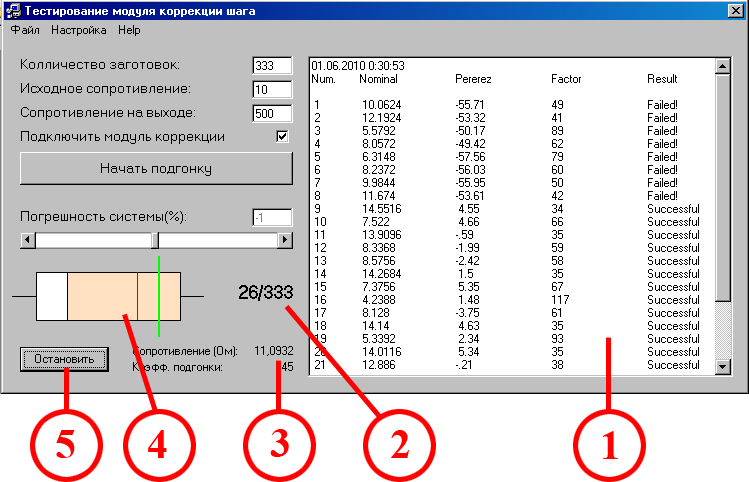Click the error slider right arrow

click(285, 240)
